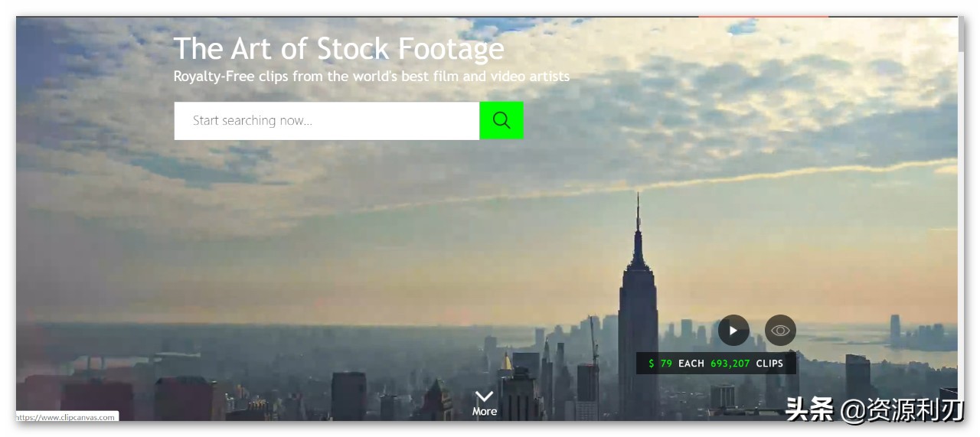Viewport: 980px width, 437px height.
Task: Select the "The Art of Stock Footage" heading
Action: click(338, 49)
